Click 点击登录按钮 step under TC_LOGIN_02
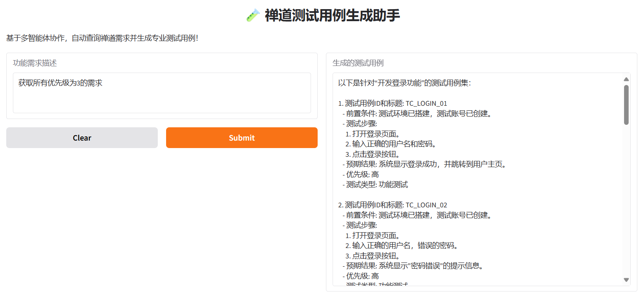The image size is (644, 299). pos(372,256)
